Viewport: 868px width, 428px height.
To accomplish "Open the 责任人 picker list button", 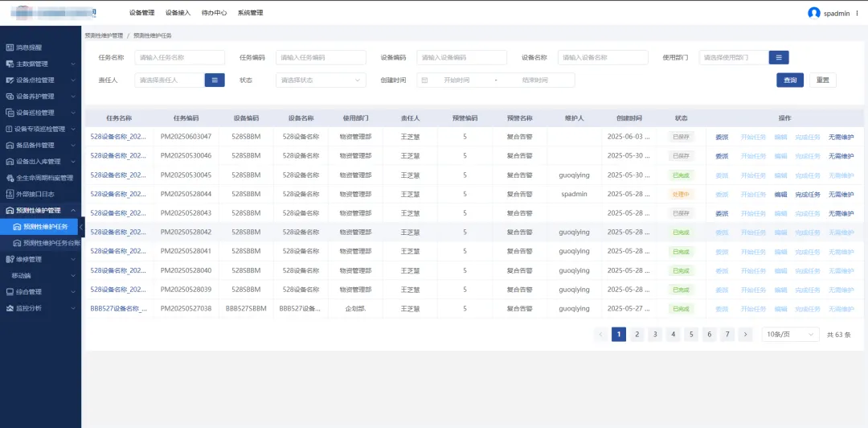I will click(x=215, y=80).
